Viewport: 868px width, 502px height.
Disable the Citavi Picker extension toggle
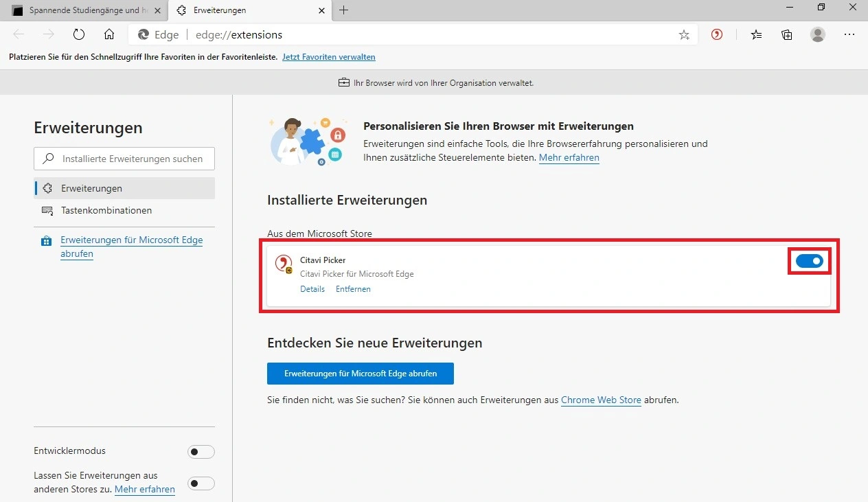(x=808, y=261)
